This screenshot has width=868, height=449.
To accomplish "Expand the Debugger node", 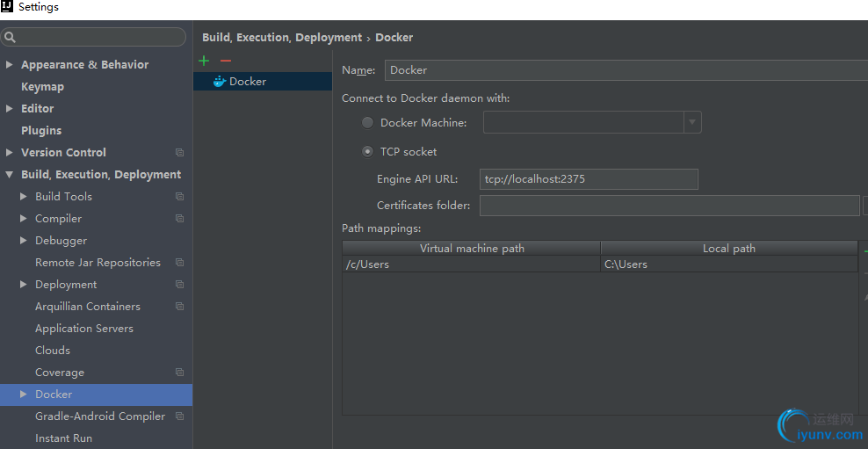I will click(23, 240).
